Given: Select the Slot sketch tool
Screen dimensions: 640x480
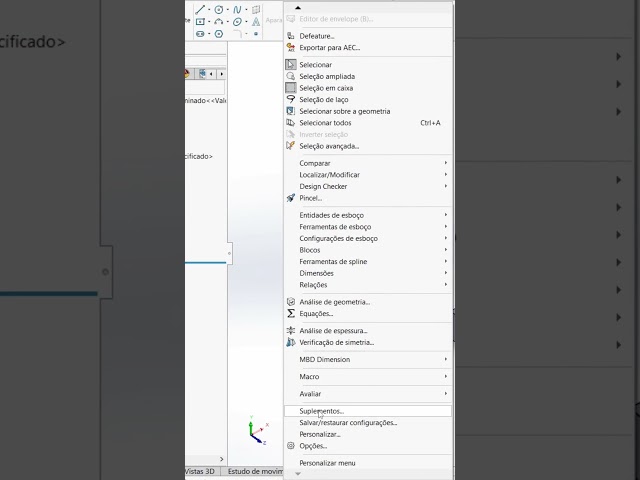Looking at the screenshot, I should (200, 34).
